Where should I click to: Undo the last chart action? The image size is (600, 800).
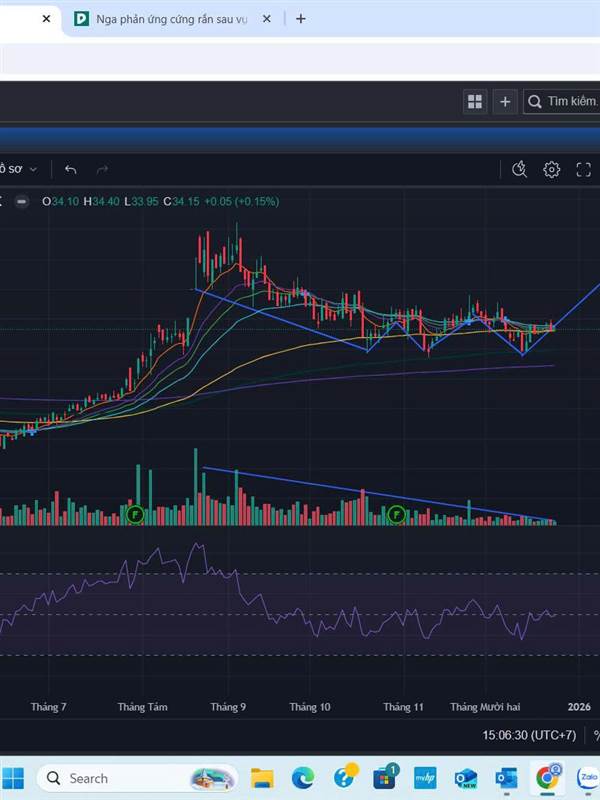tap(70, 170)
